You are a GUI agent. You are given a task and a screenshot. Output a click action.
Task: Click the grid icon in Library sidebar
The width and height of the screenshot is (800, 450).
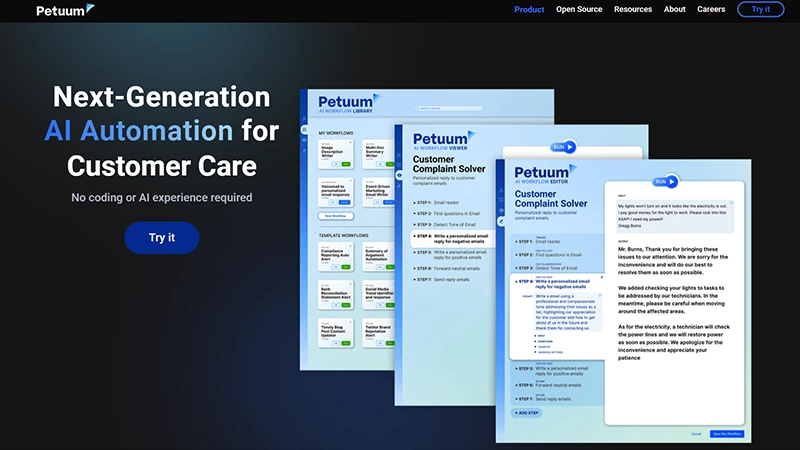pos(304,130)
